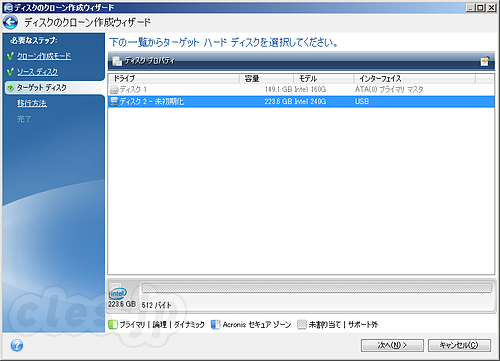Go to クローン作成モード step
This screenshot has width=500, height=361.
(44, 56)
